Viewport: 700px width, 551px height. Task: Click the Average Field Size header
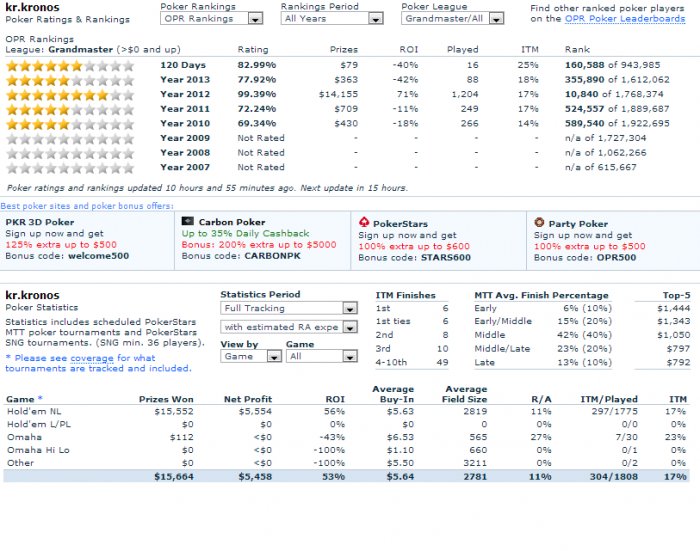tap(464, 394)
